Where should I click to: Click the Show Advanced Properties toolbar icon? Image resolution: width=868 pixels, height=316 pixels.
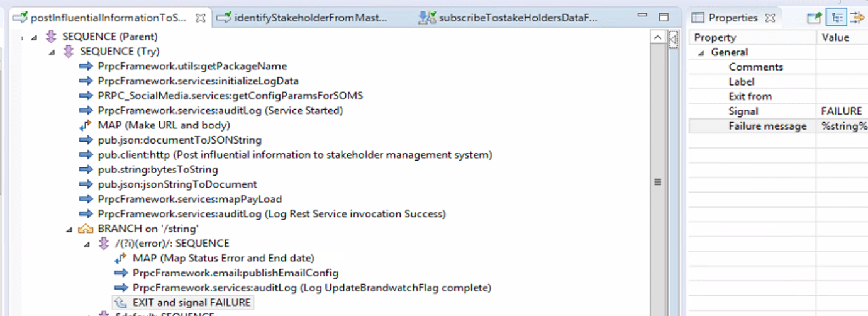[x=858, y=18]
